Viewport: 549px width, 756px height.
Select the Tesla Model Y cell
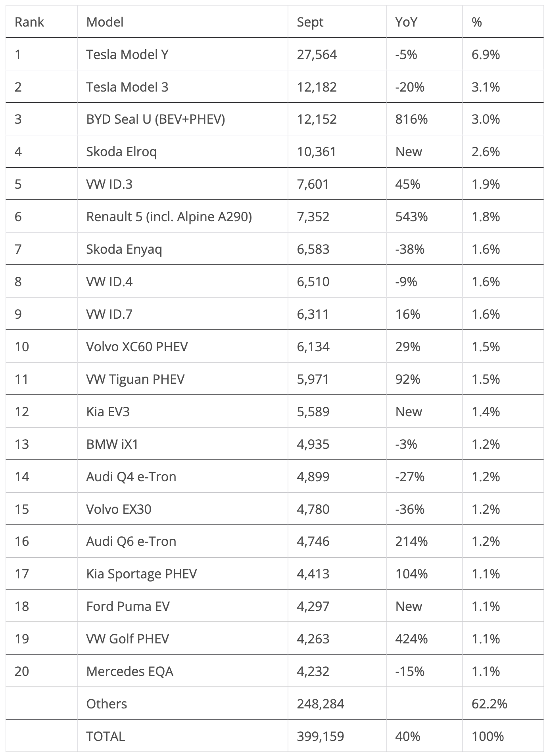[127, 54]
